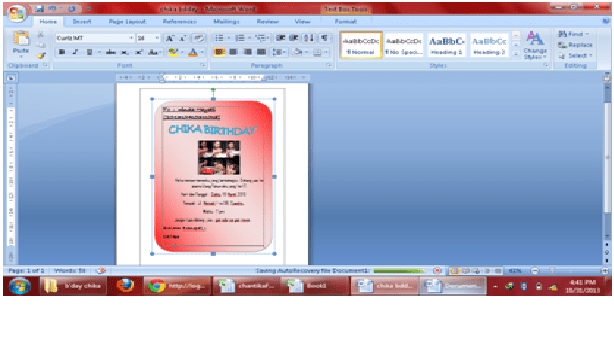Justify the paragraph text
614x360 pixels.
(x=262, y=52)
